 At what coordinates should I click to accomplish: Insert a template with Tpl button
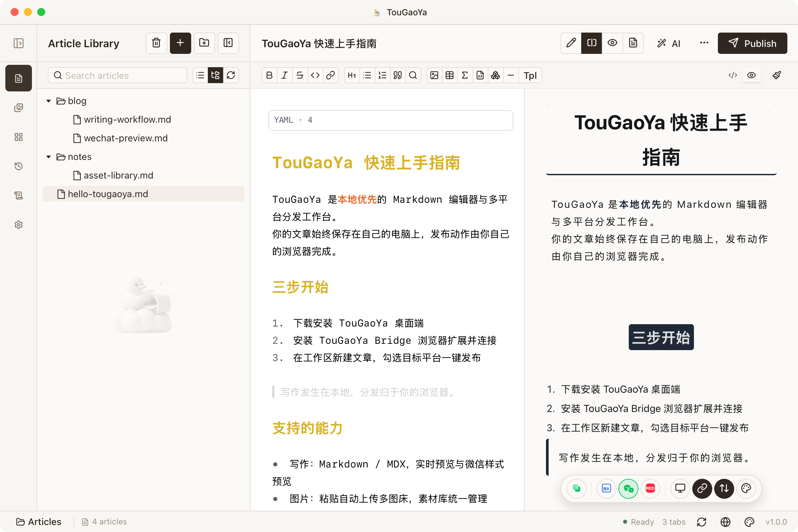coord(530,75)
